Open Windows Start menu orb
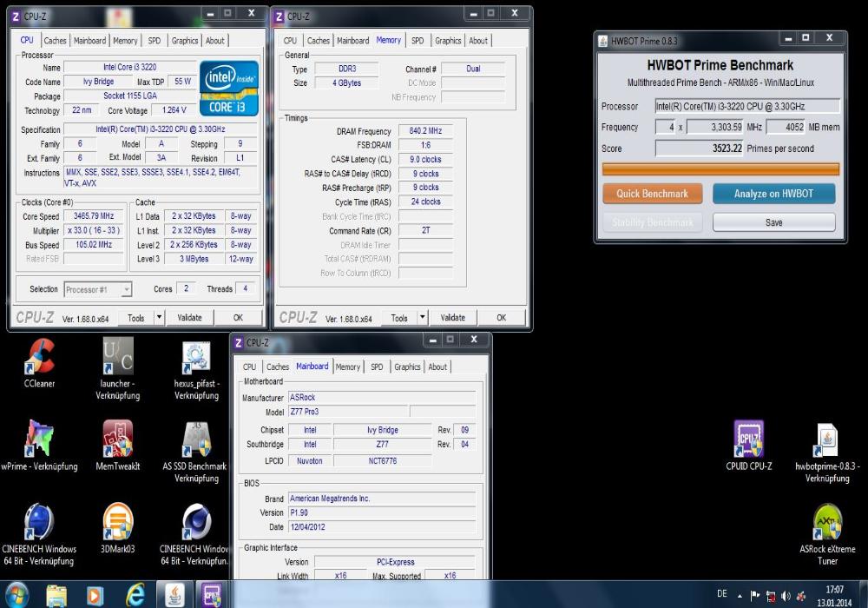The height and width of the screenshot is (608, 868). (x=16, y=595)
